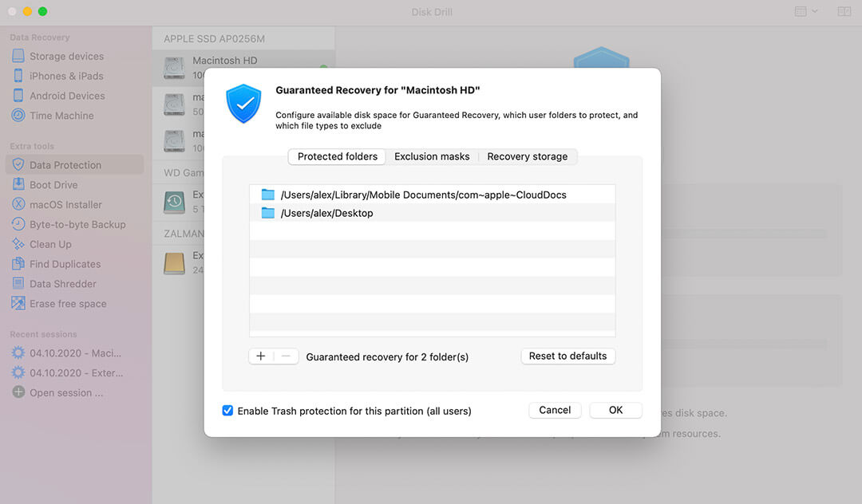Open Storage devices in sidebar
Viewport: 862px width, 504px height.
(x=66, y=56)
